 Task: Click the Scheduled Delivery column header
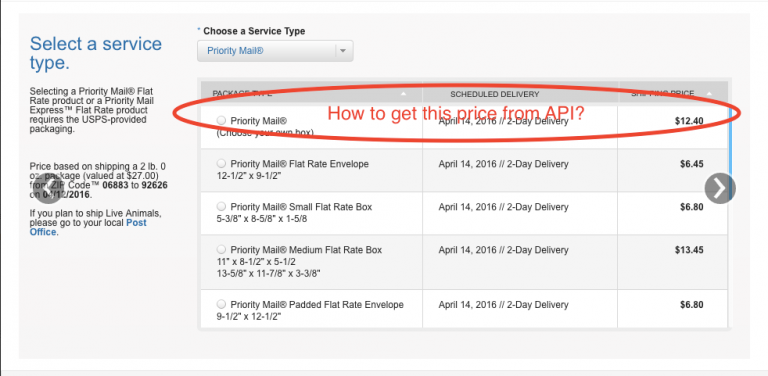494,94
